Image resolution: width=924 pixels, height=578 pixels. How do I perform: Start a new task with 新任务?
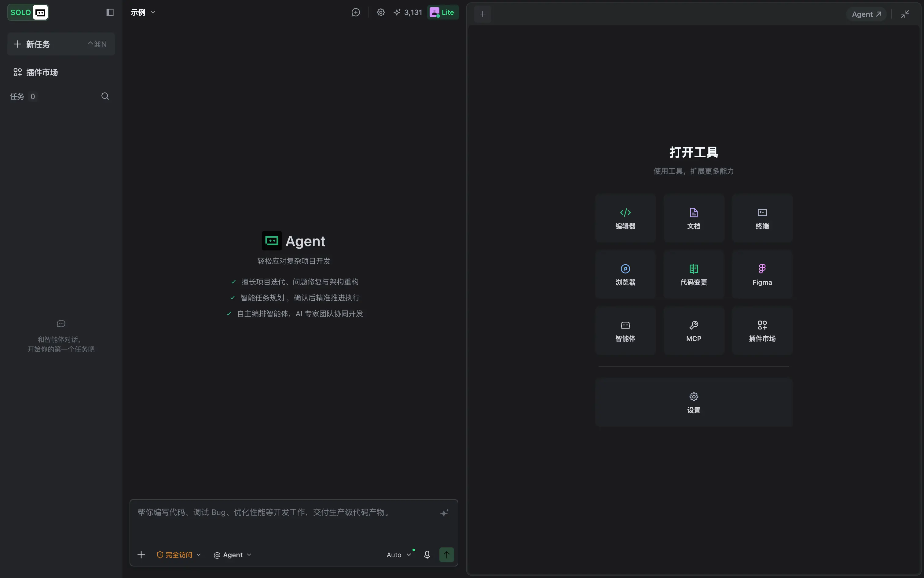click(x=61, y=44)
